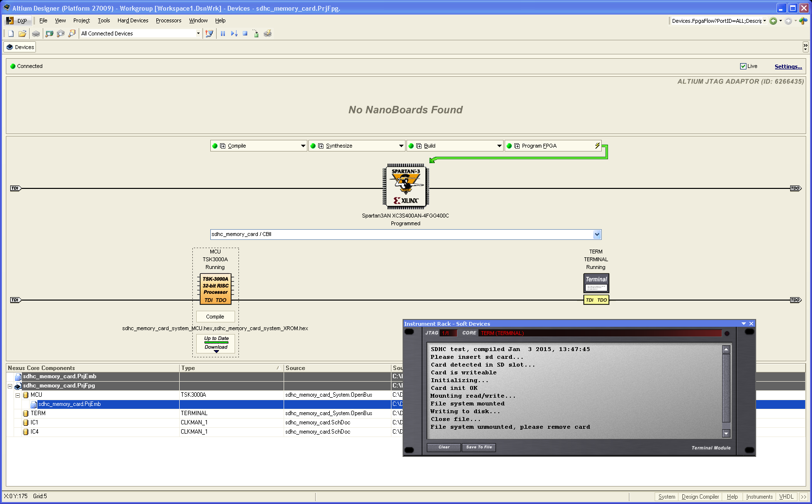Click the terminal output scroll down arrow

tap(726, 434)
